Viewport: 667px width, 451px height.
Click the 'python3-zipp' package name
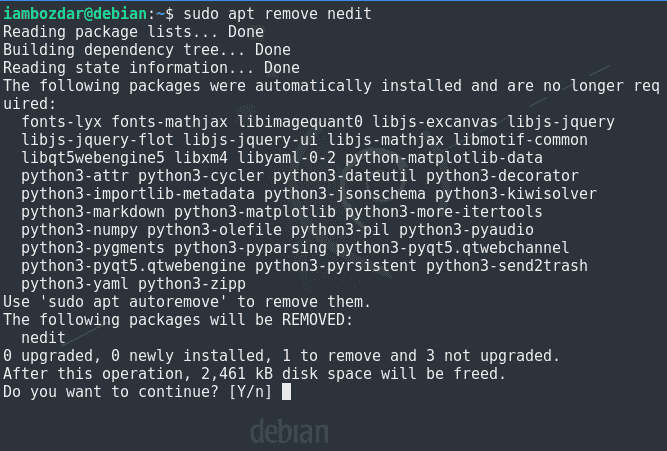pos(192,284)
